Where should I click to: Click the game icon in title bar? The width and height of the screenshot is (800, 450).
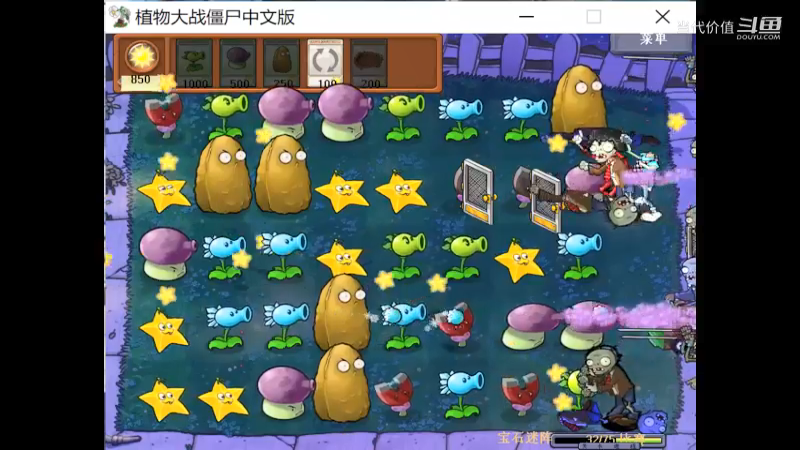tap(120, 17)
